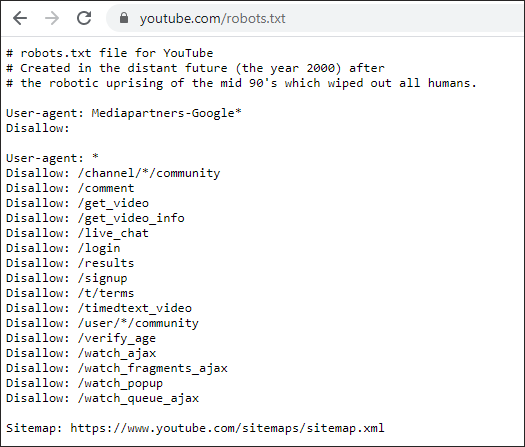Click the '/timedtext_video' disallow line
The width and height of the screenshot is (525, 447).
point(99,308)
